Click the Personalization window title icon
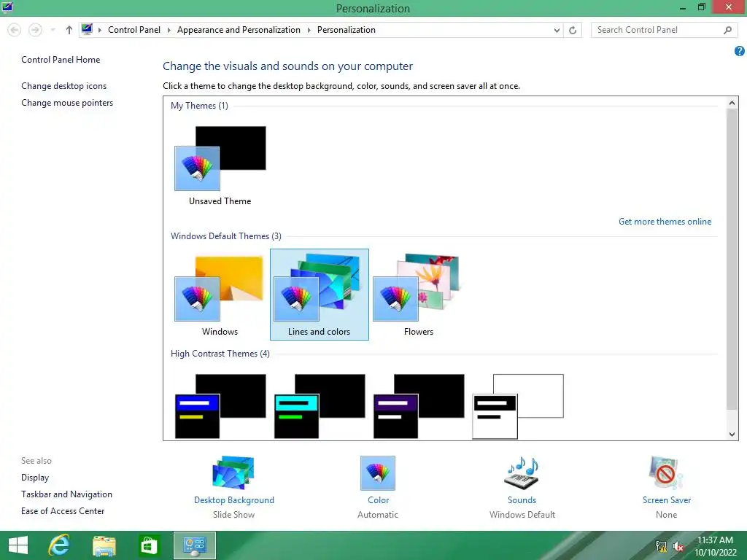Image resolution: width=747 pixels, height=560 pixels. coord(7,7)
